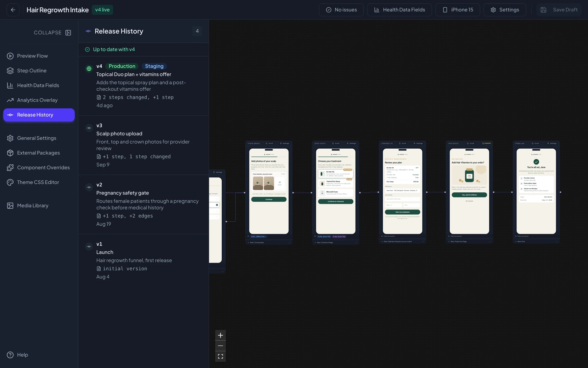The height and width of the screenshot is (368, 588).
Task: Open the iPhone 15 device selector
Action: pyautogui.click(x=458, y=10)
